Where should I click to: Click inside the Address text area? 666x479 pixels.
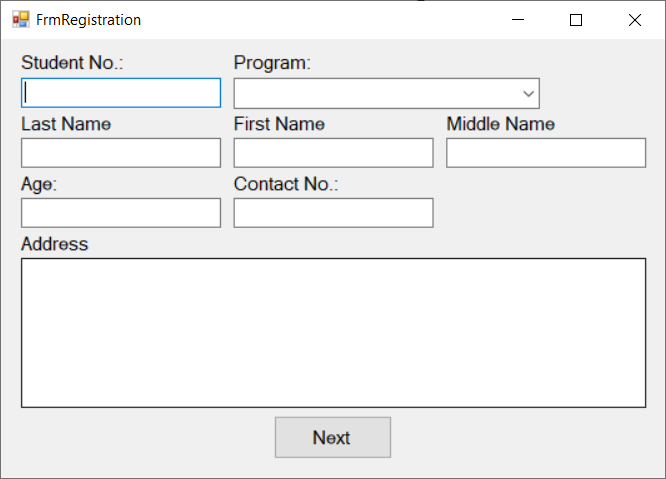(x=333, y=333)
